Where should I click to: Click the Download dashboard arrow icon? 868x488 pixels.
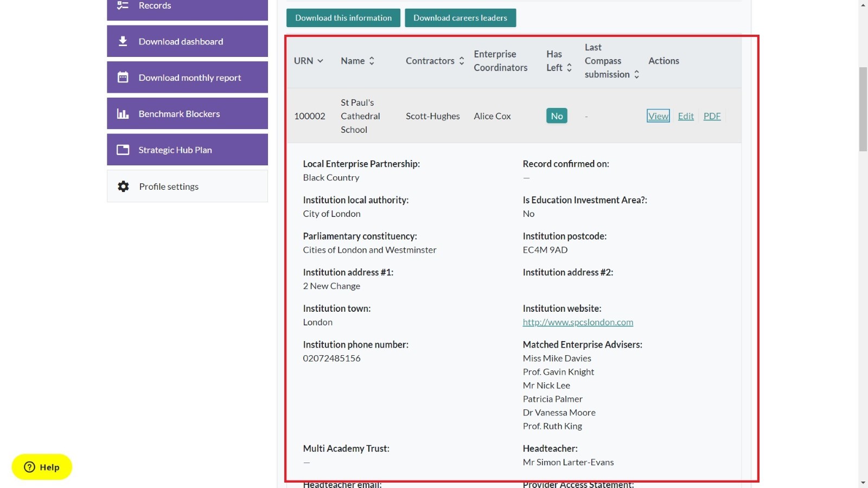(123, 41)
